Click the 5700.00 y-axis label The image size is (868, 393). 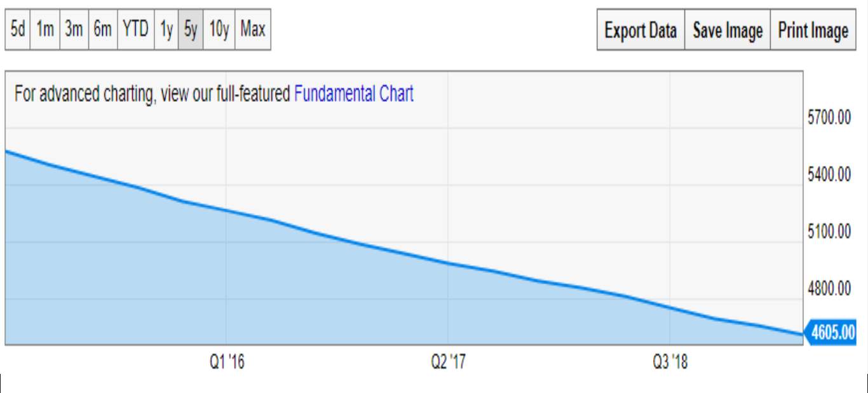[x=829, y=117]
